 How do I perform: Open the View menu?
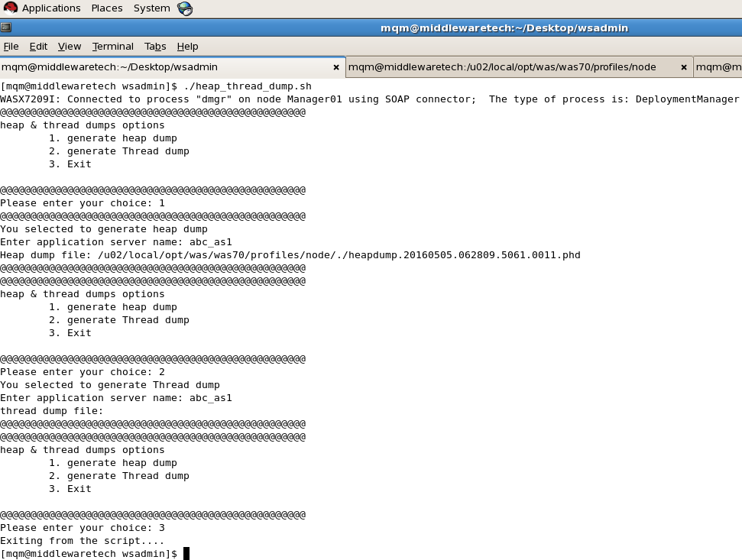click(x=69, y=46)
